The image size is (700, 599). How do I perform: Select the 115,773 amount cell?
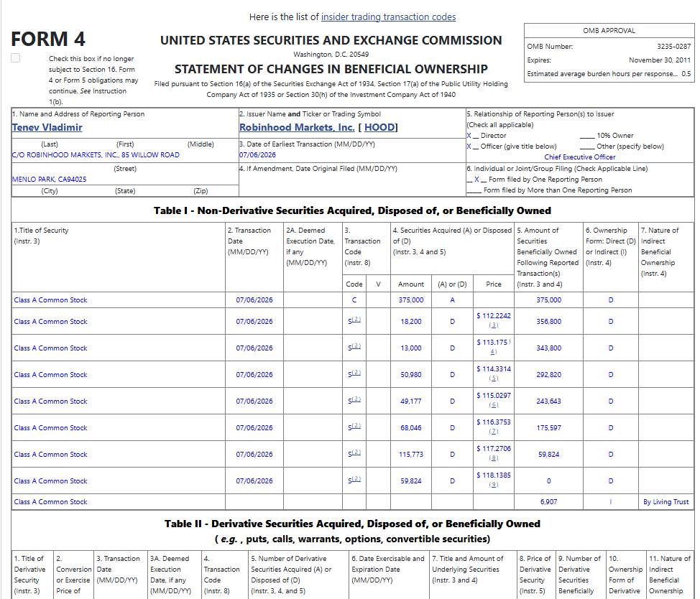410,455
